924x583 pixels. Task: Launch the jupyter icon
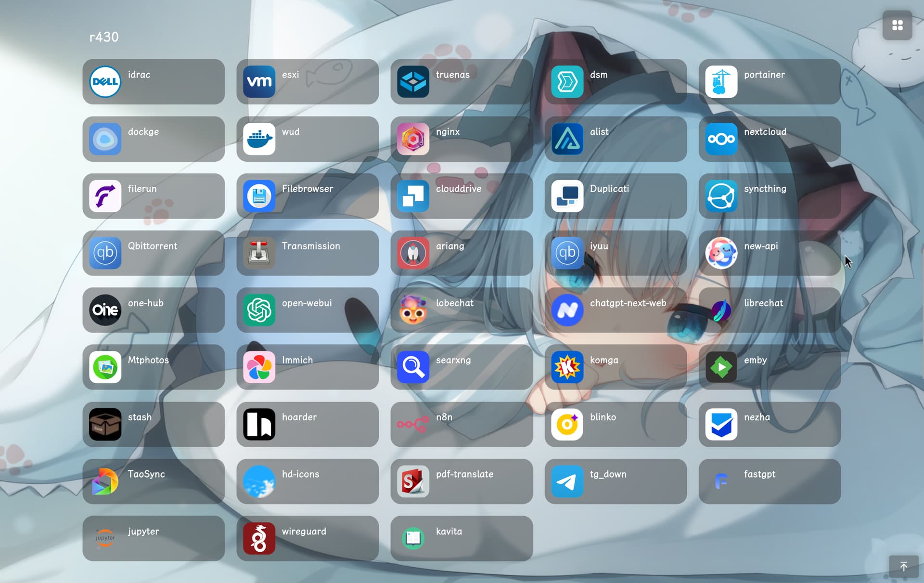[105, 539]
